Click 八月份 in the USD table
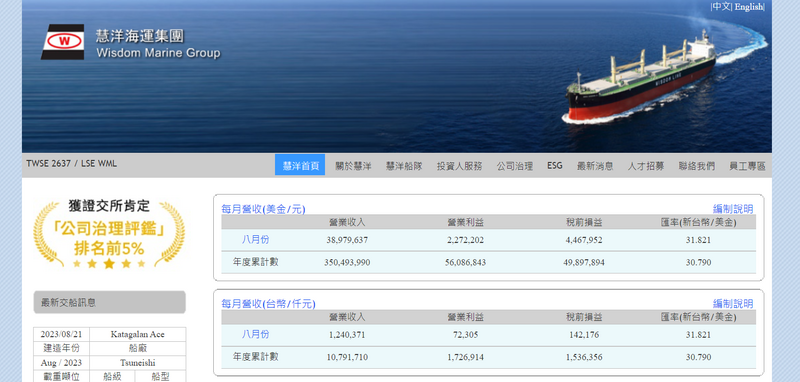This screenshot has width=800, height=382. (x=255, y=239)
